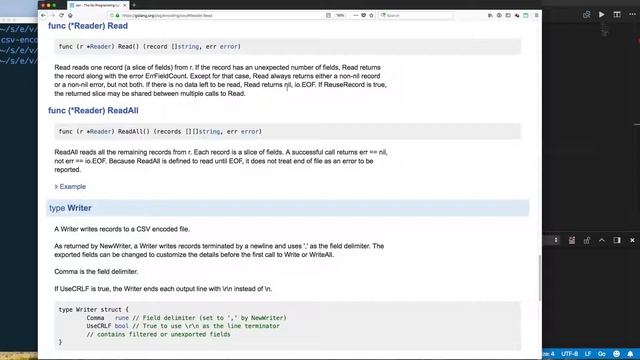This screenshot has width=640, height=360.
Task: Open the type Writer heading link
Action: (x=70, y=208)
